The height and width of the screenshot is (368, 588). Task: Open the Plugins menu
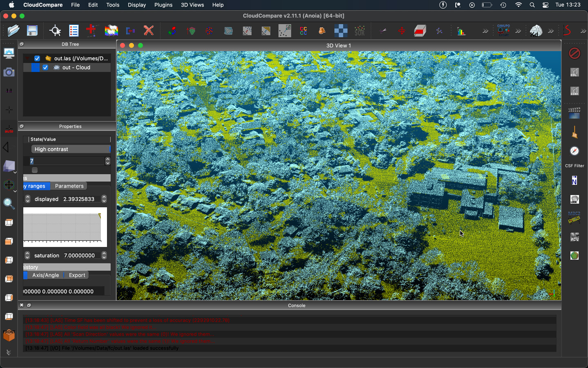point(163,5)
